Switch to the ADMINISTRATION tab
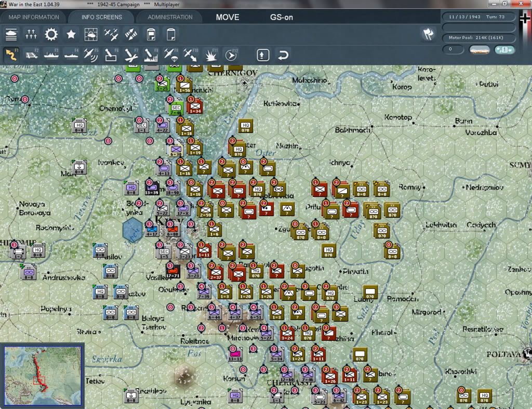The image size is (532, 409). click(170, 17)
